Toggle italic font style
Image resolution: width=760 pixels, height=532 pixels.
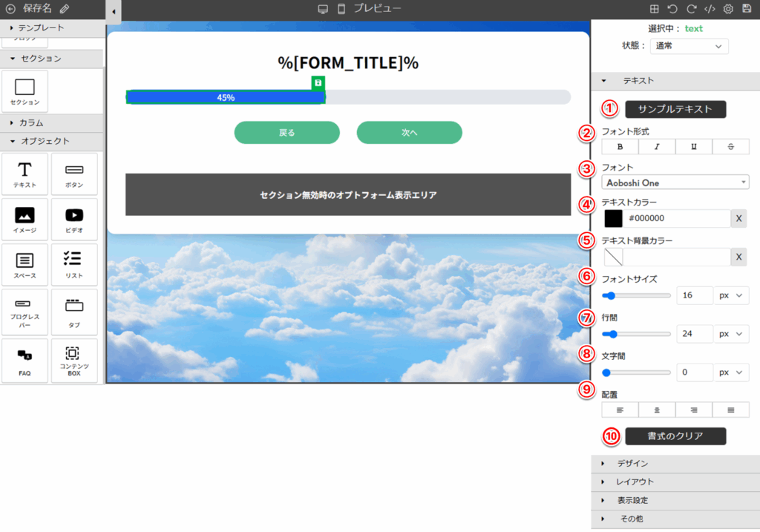tap(657, 147)
